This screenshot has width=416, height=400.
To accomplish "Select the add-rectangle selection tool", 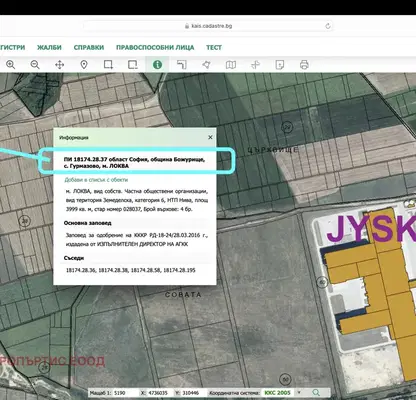I will (x=108, y=65).
